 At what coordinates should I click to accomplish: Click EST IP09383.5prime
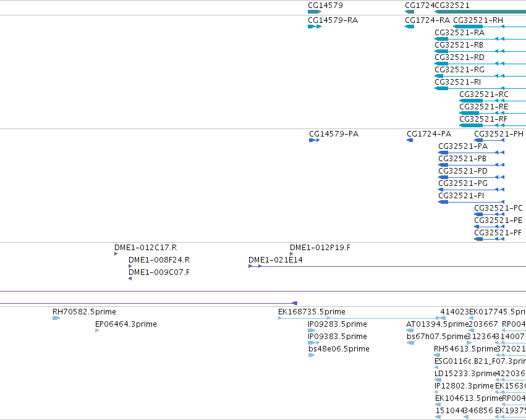[x=337, y=337]
